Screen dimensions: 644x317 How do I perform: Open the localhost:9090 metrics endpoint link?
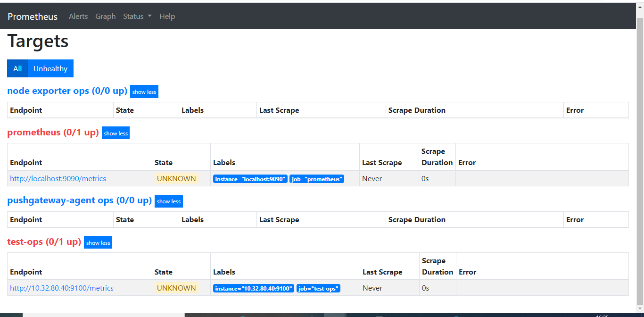(58, 178)
